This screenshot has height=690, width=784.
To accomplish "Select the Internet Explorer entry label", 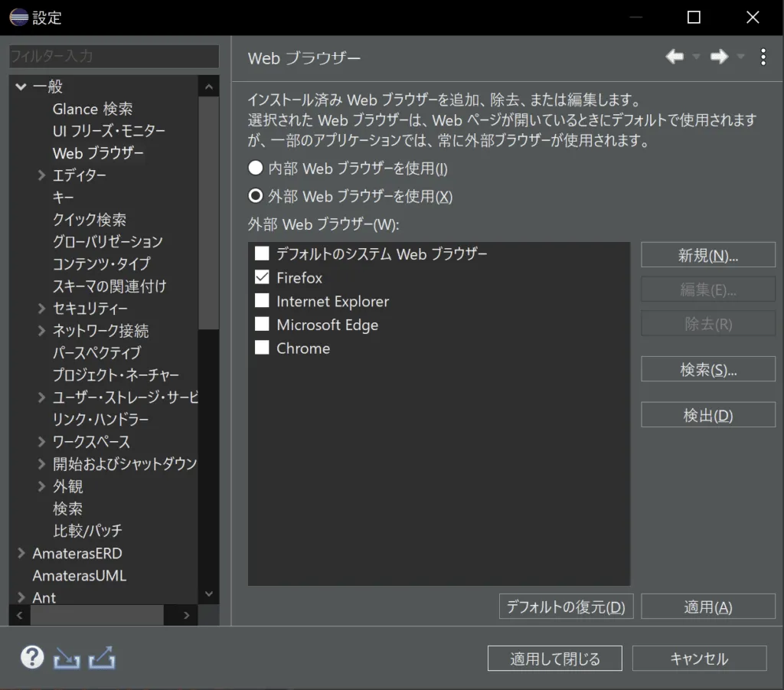I will pyautogui.click(x=332, y=301).
